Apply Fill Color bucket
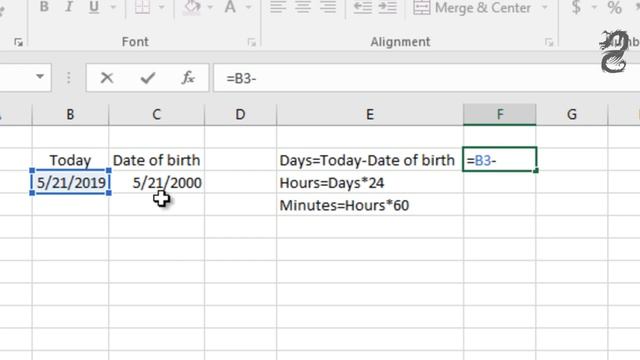 (x=192, y=7)
